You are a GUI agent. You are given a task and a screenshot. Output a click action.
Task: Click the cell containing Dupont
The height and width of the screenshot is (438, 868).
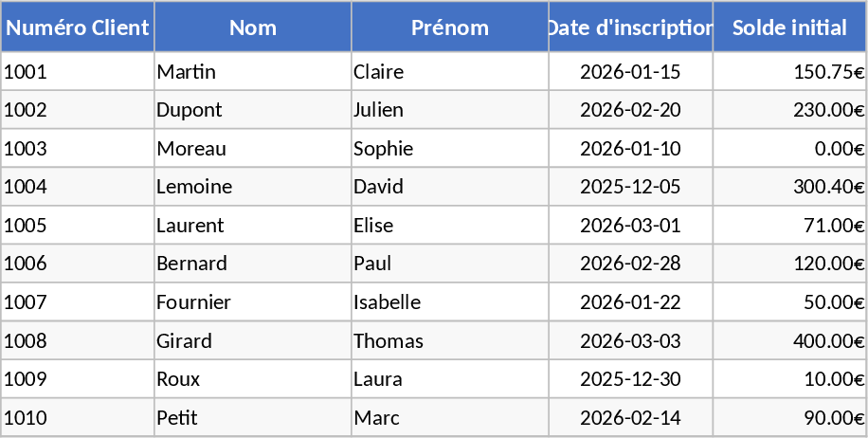pyautogui.click(x=253, y=110)
